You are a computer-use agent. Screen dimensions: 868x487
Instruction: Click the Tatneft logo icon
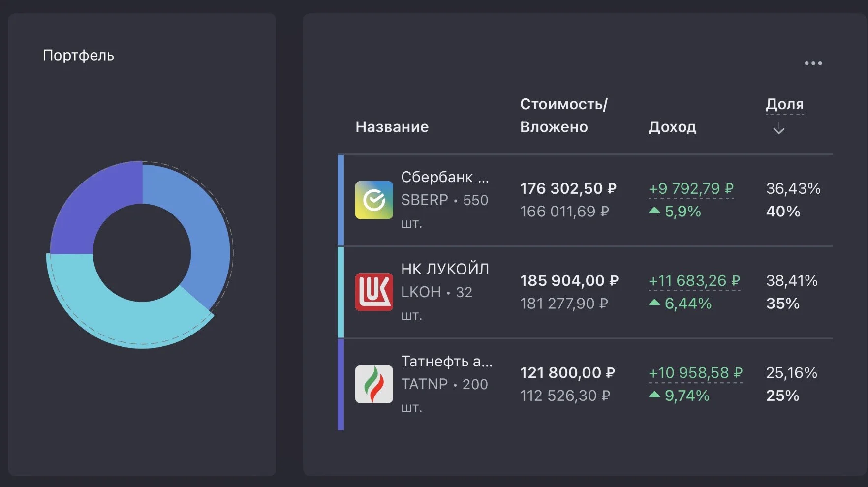[x=374, y=384]
